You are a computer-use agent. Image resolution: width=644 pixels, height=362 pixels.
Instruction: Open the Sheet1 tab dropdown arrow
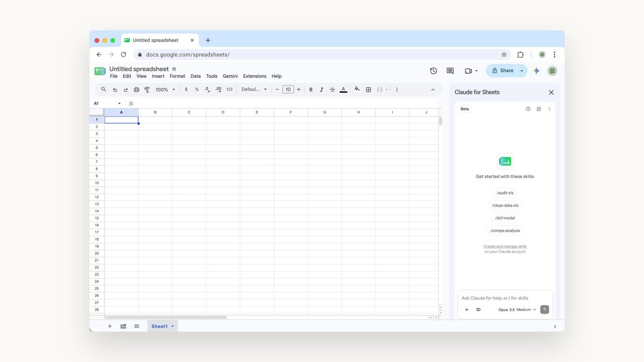pyautogui.click(x=173, y=326)
